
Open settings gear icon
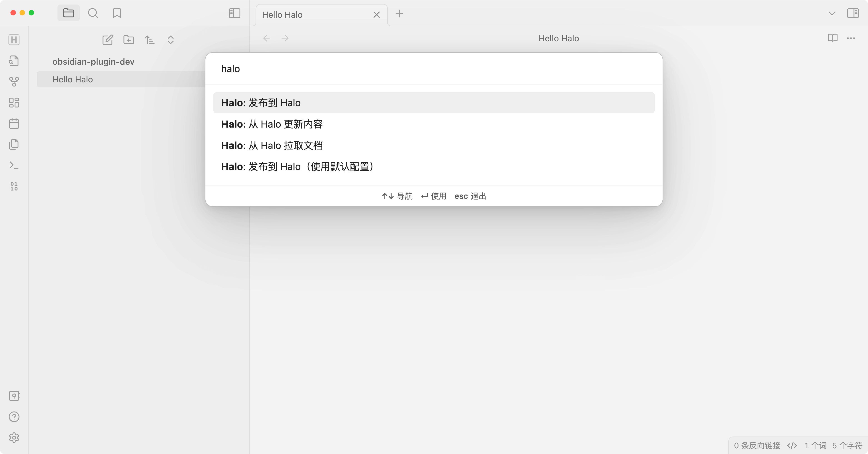(x=14, y=437)
